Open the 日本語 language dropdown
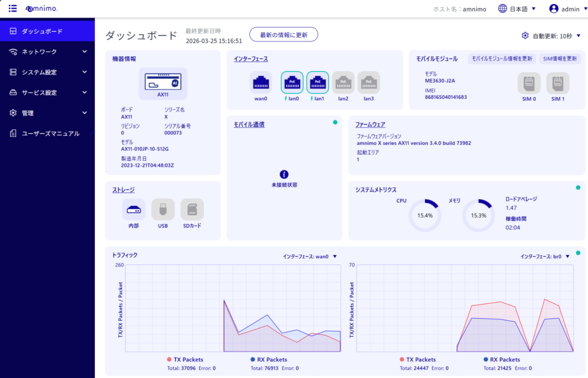Screen dimensions: 588x378 pos(517,9)
